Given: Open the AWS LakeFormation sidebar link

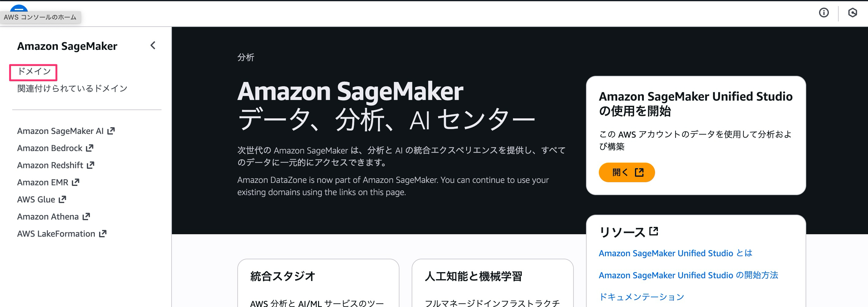Looking at the screenshot, I should click(56, 234).
